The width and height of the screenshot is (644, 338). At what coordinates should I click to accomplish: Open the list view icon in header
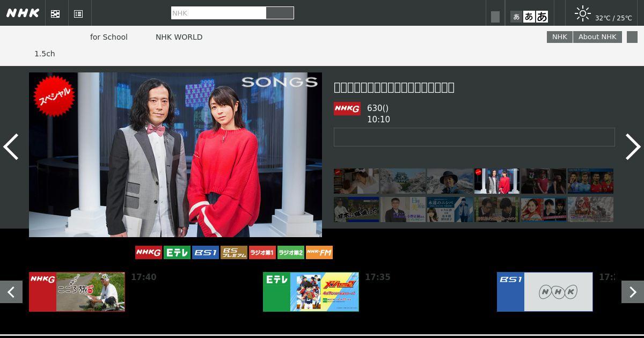point(78,13)
